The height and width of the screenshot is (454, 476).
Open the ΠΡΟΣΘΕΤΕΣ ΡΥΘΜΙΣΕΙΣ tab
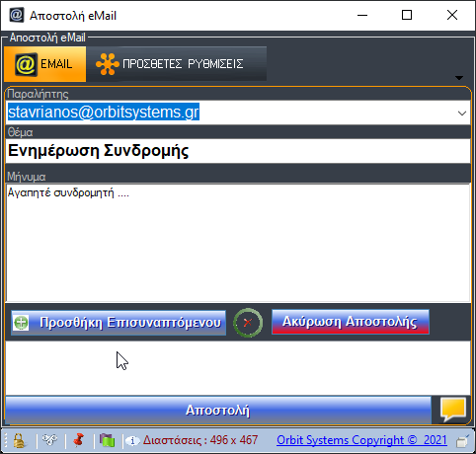[177, 64]
